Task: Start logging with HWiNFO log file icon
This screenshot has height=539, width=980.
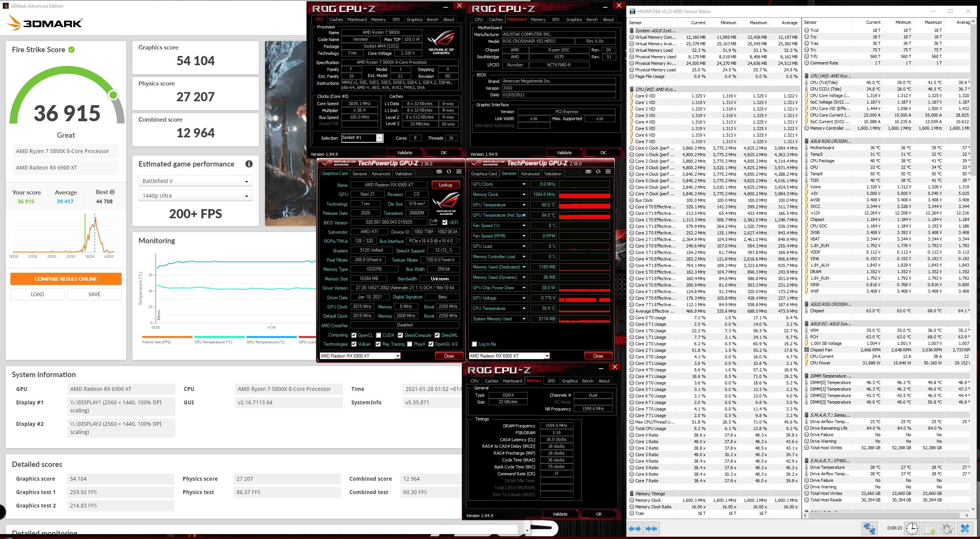Action: point(930,528)
